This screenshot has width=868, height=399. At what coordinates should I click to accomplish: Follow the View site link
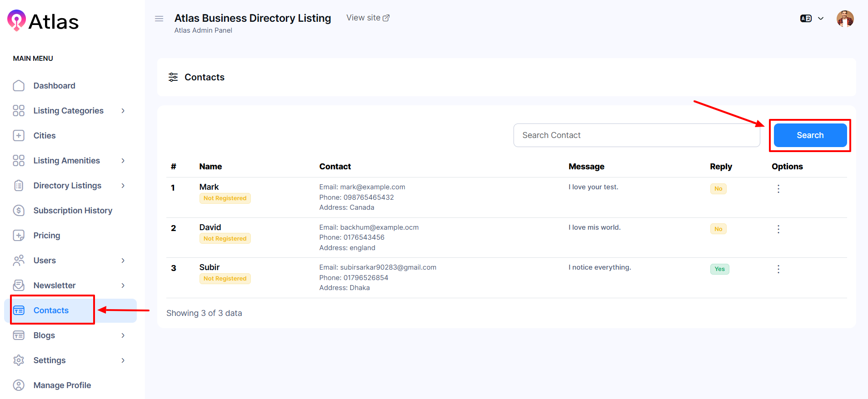tap(368, 18)
